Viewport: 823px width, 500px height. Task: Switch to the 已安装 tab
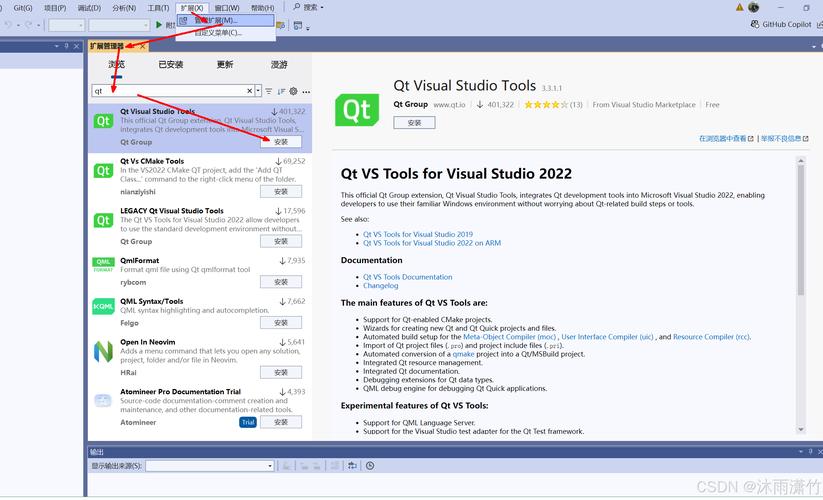(x=171, y=65)
